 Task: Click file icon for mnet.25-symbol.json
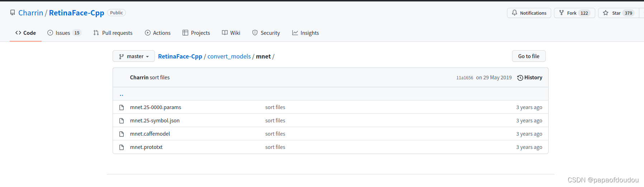pyautogui.click(x=122, y=121)
